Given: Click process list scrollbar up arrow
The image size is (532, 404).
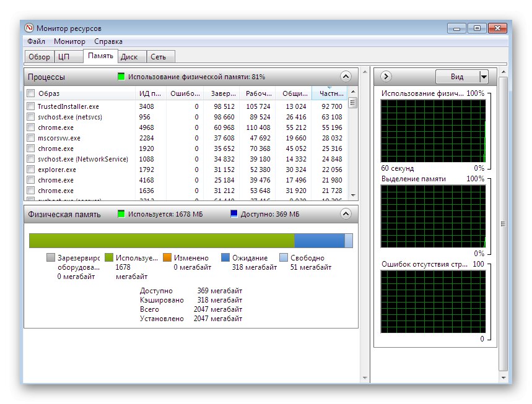Looking at the screenshot, I should [x=353, y=92].
